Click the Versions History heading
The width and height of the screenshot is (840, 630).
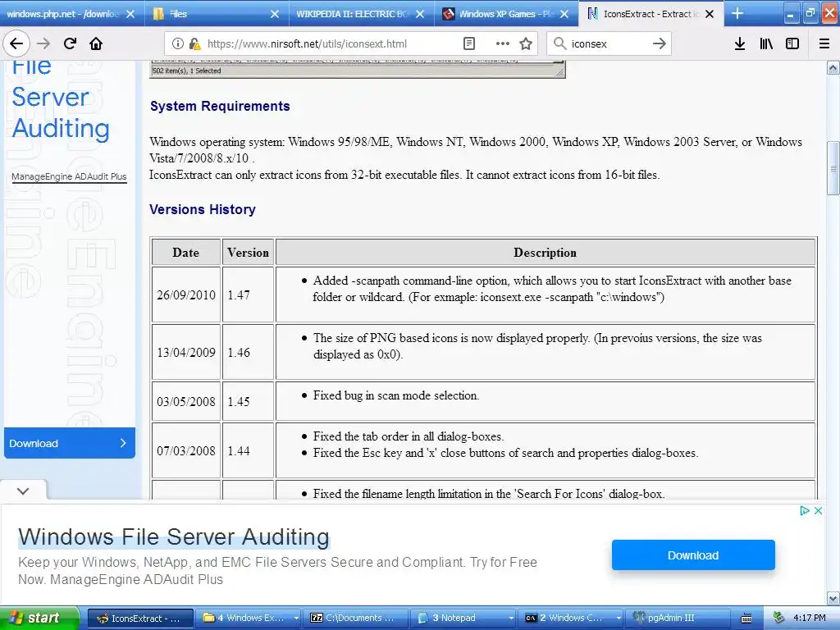coord(203,209)
